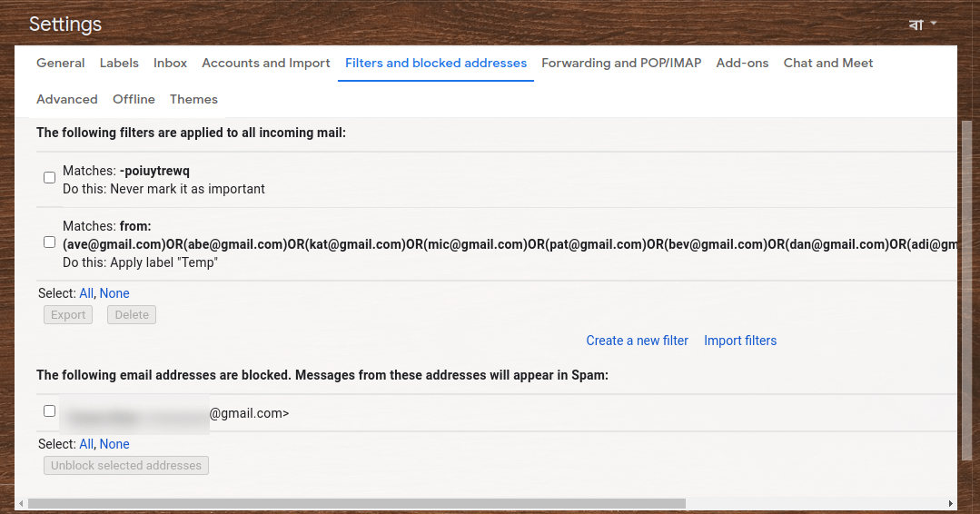980x514 pixels.
Task: Select None under the filters list
Action: (114, 293)
